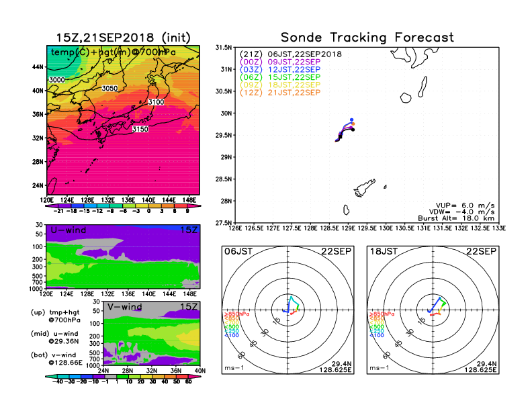Click the "U-wind" panel label

(69, 230)
